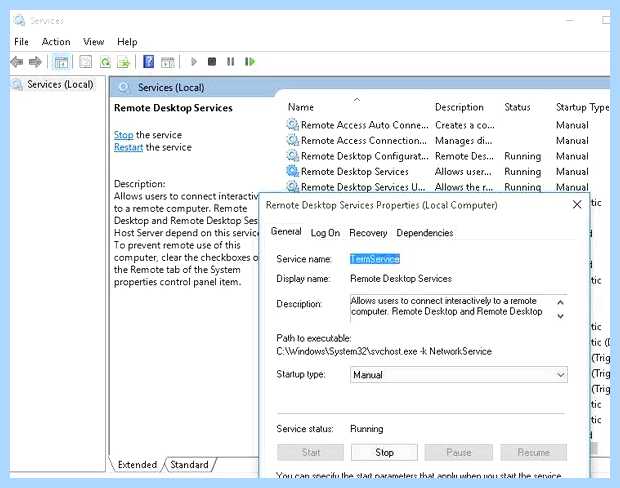Switch to the Standard view tab
This screenshot has width=620, height=488.
click(x=189, y=464)
